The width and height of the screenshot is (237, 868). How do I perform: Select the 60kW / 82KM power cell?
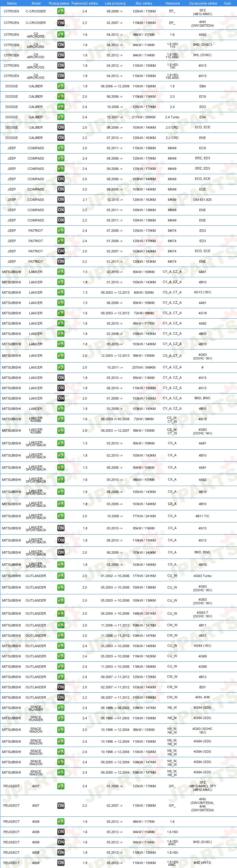(144, 292)
